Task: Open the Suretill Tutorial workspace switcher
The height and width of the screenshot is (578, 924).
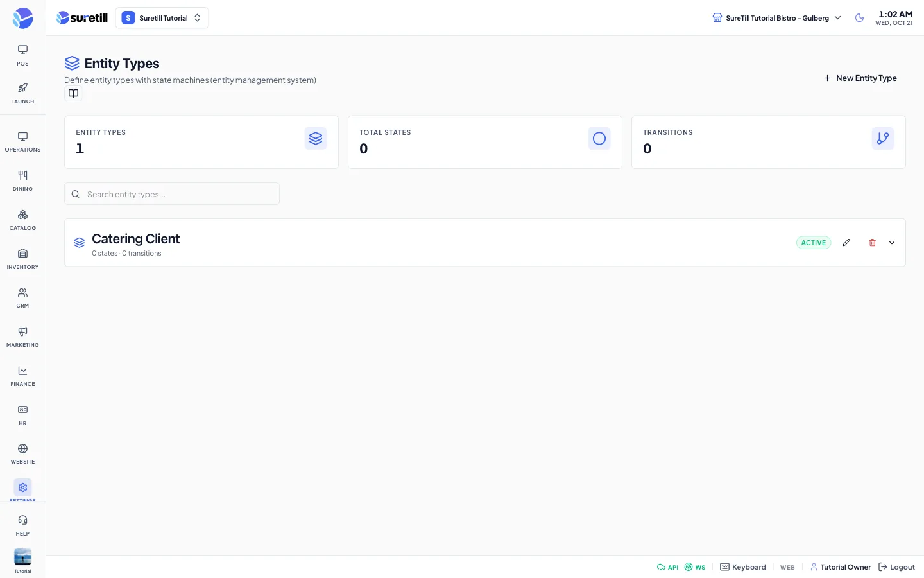Action: [x=162, y=18]
